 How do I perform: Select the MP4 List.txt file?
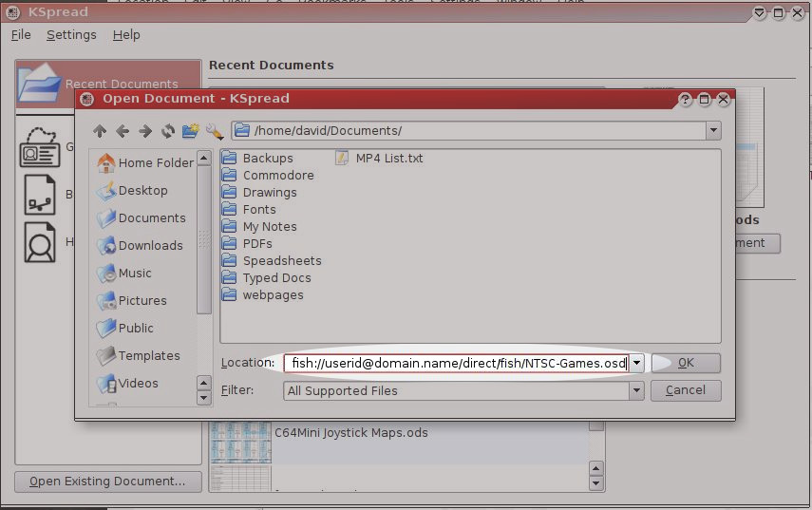[x=379, y=158]
